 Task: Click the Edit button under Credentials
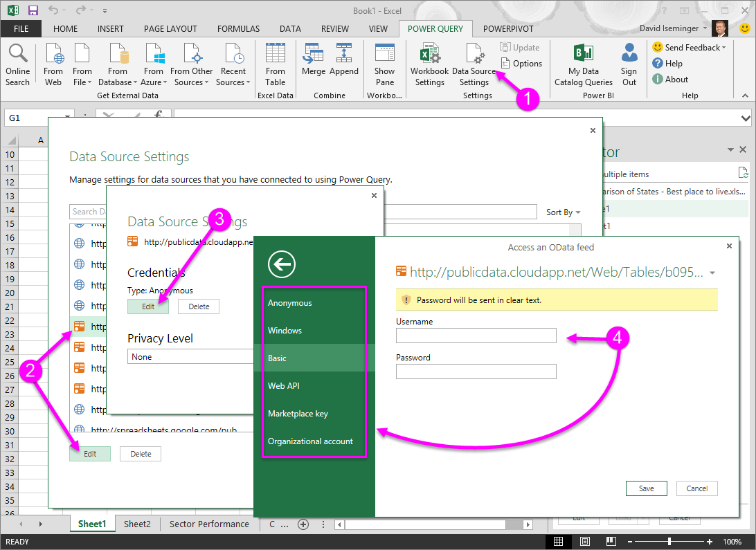click(148, 306)
